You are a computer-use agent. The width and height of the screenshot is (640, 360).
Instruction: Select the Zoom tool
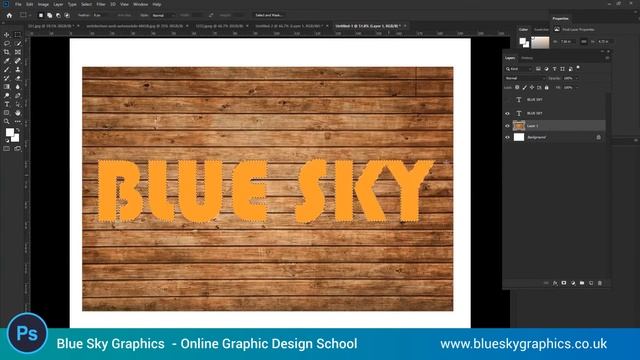(x=7, y=122)
